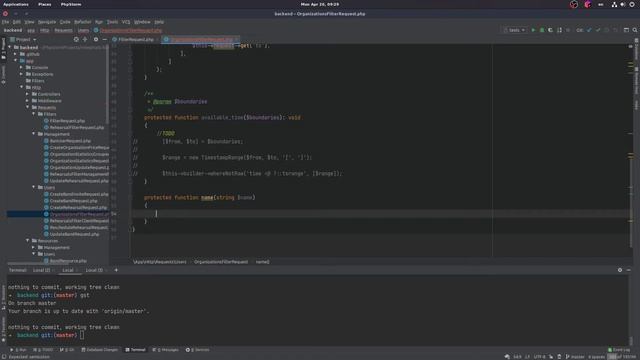The width and height of the screenshot is (640, 360).
Task: Collapse the backend root folder
Action: point(10,47)
